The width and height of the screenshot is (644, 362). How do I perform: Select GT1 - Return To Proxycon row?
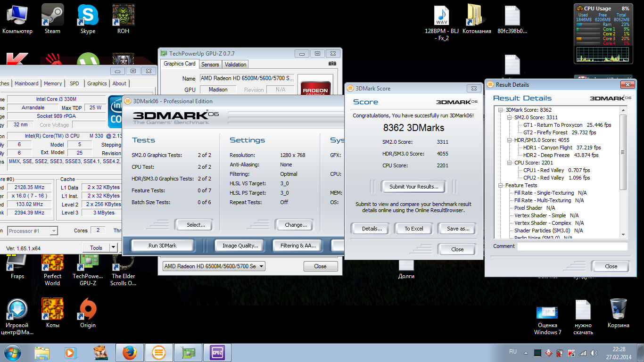tap(567, 125)
